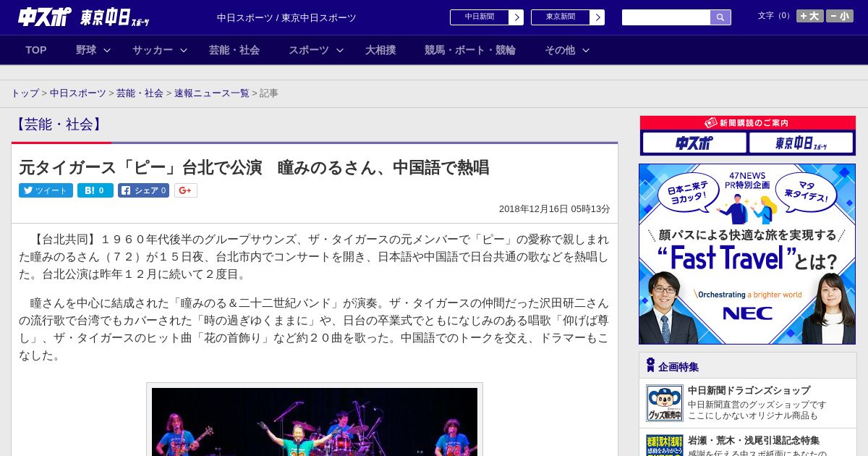This screenshot has width=868, height=456.
Task: Click the Dragons shop mascot thumbnail
Action: pyautogui.click(x=664, y=403)
